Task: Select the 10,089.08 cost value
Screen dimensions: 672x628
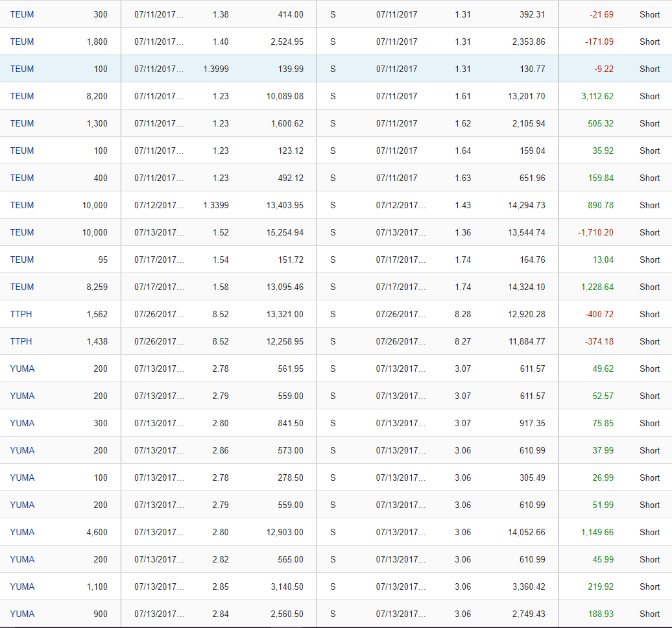Action: [285, 97]
